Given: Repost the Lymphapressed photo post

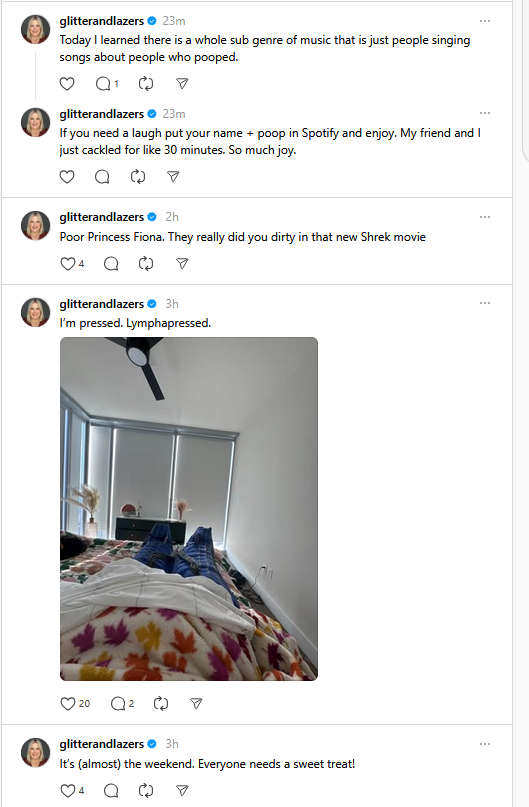Looking at the screenshot, I should [x=161, y=704].
